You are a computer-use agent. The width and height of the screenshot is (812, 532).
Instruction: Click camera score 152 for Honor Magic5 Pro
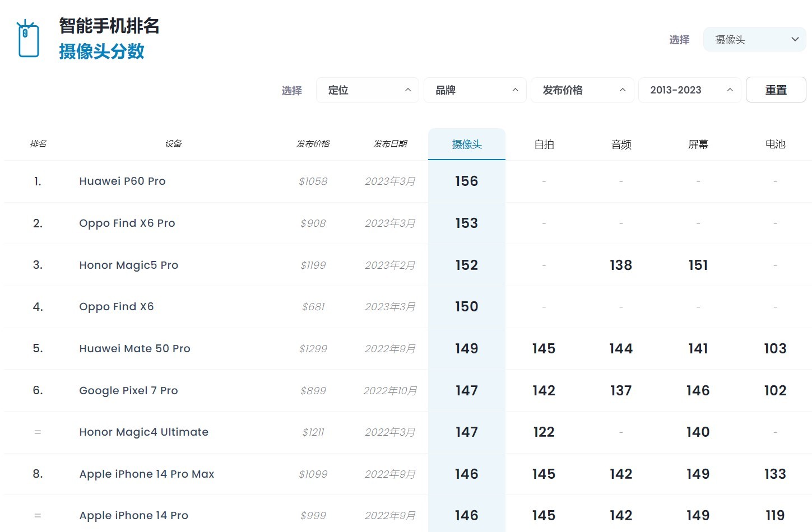(x=467, y=265)
